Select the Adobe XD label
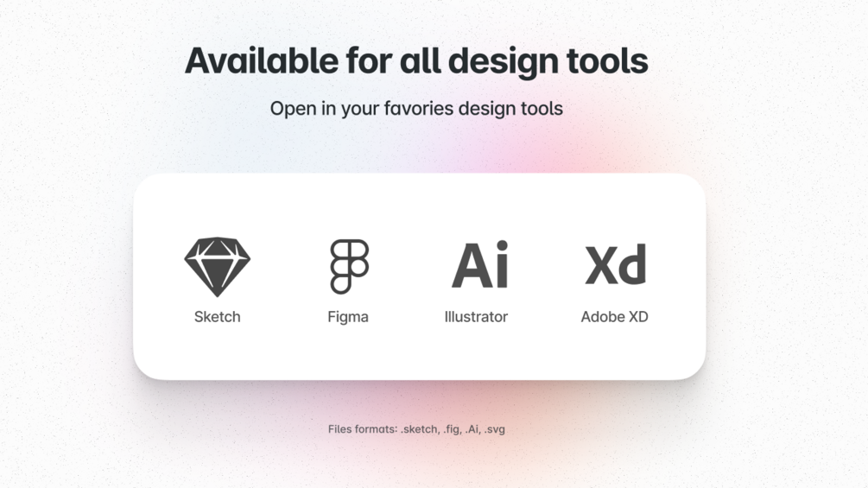The width and height of the screenshot is (868, 488). pyautogui.click(x=614, y=316)
